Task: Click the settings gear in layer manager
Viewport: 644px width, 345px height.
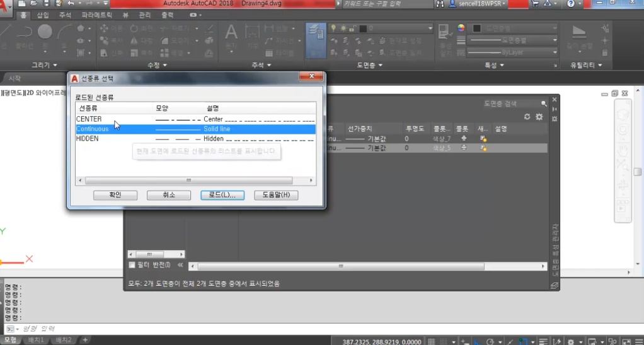Action: [x=539, y=117]
